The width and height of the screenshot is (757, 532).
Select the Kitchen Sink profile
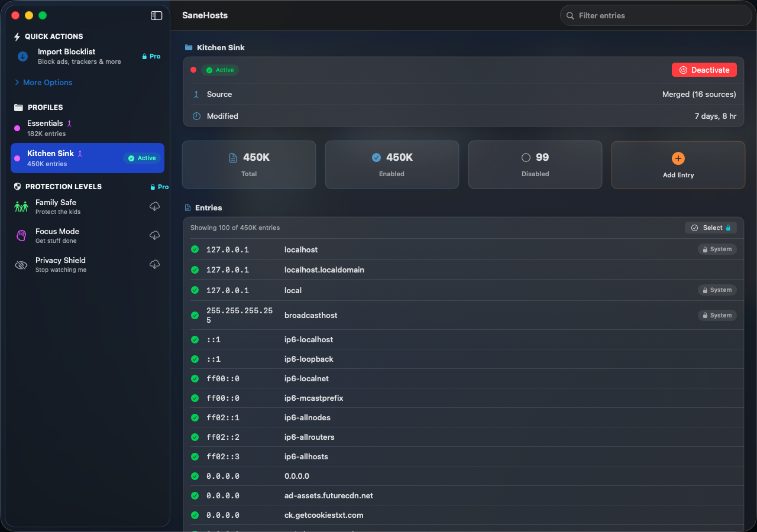point(87,158)
